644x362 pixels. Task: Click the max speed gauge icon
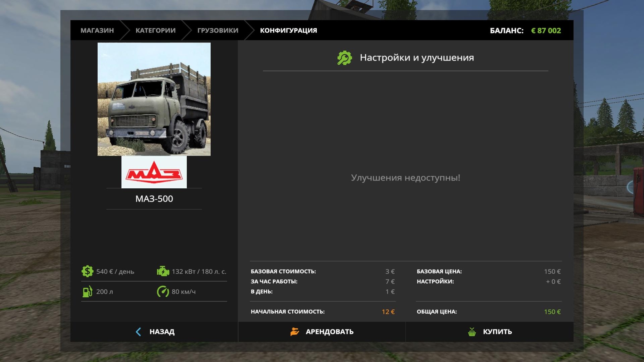[x=163, y=292]
